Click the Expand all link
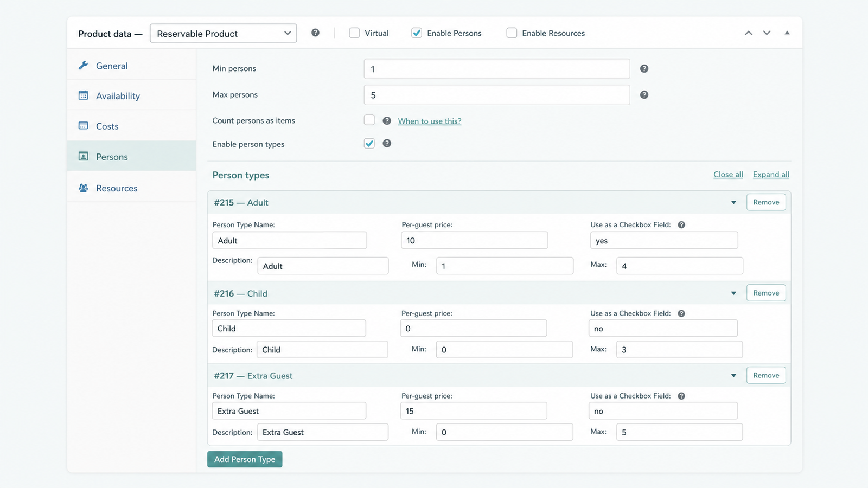Screen dimensions: 868x488 pos(771,175)
